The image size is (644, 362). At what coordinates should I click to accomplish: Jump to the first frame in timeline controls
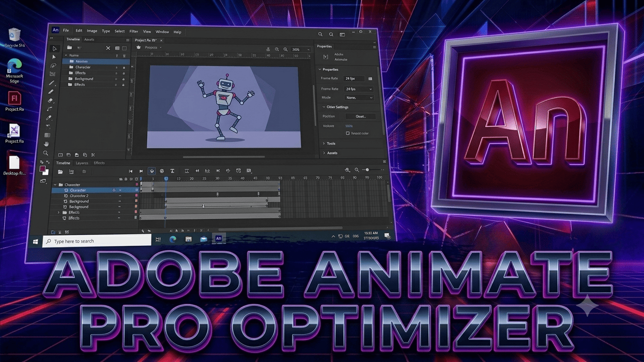(x=131, y=171)
